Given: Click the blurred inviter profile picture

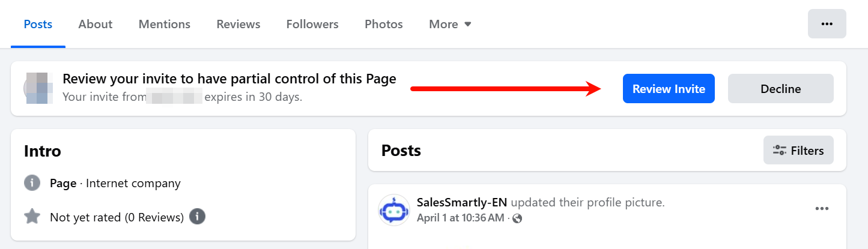Looking at the screenshot, I should pyautogui.click(x=38, y=88).
